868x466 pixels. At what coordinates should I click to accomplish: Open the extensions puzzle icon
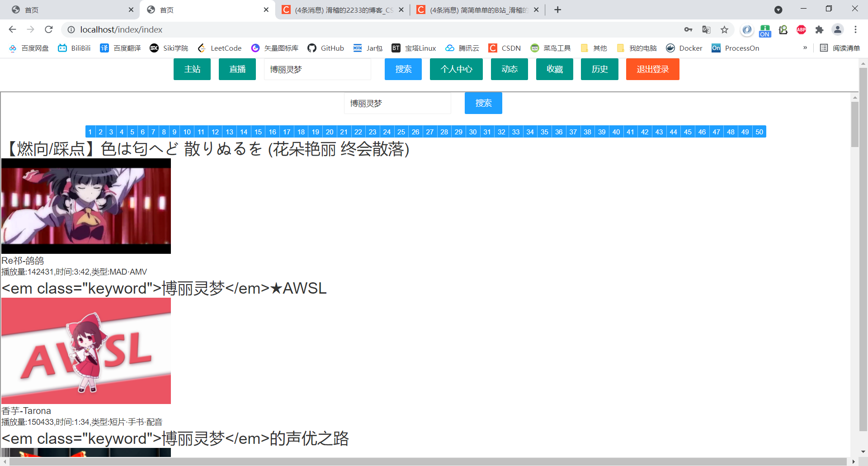[819, 29]
